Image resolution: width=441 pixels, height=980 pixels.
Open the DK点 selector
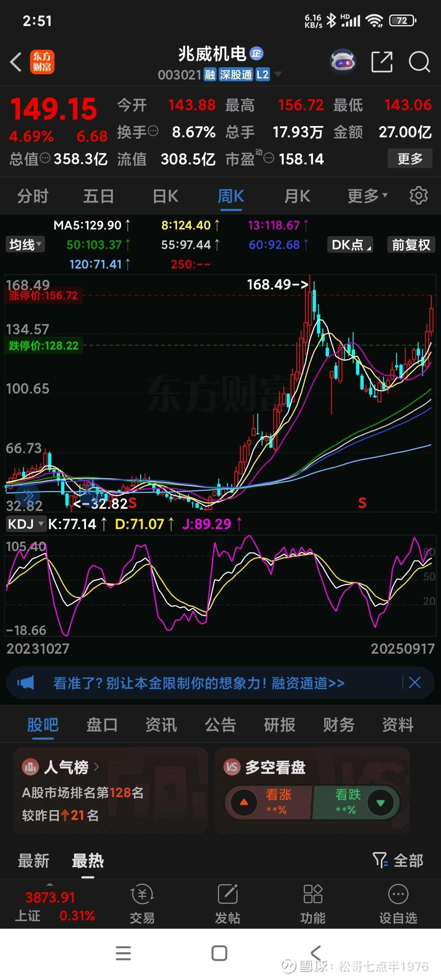[x=350, y=245]
